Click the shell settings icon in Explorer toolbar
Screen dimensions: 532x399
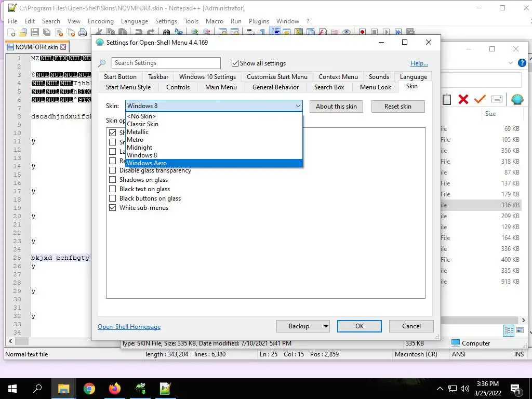tap(517, 99)
